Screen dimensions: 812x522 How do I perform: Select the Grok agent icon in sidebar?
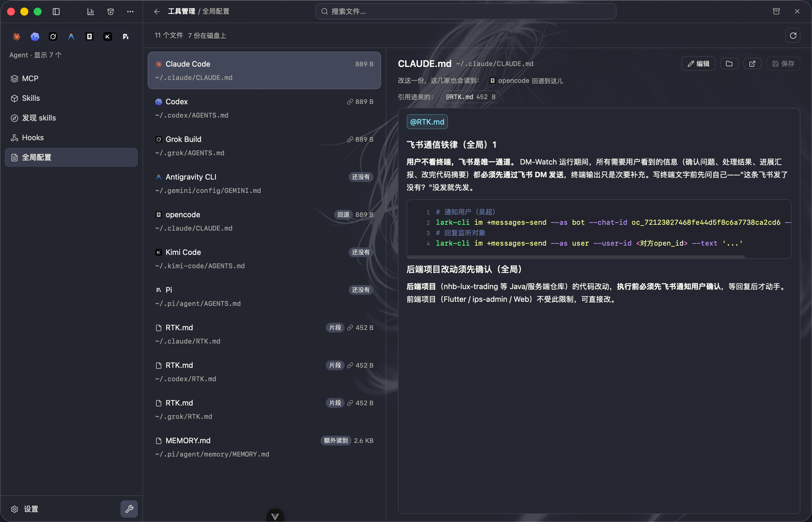coord(53,36)
